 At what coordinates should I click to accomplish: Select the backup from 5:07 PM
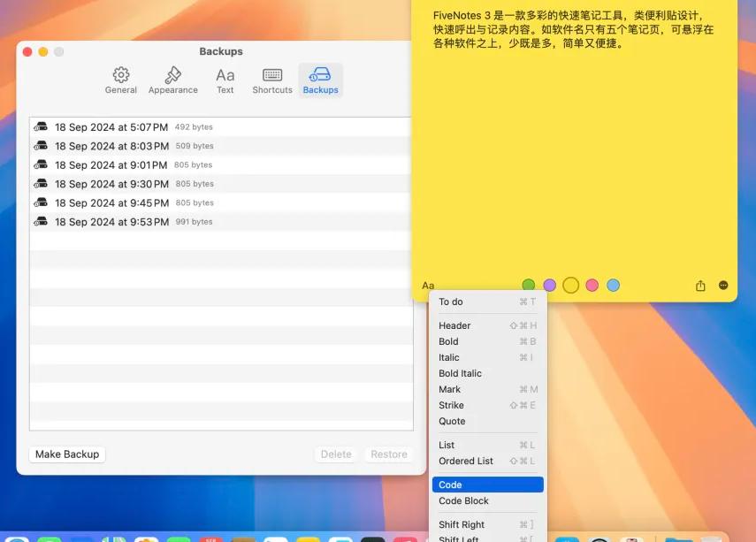[x=111, y=127]
